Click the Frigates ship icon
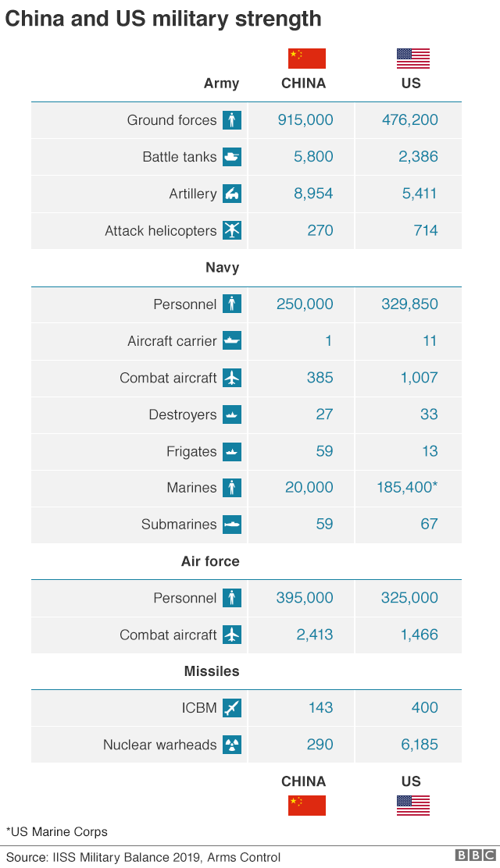This screenshot has height=868, width=500. [x=232, y=451]
